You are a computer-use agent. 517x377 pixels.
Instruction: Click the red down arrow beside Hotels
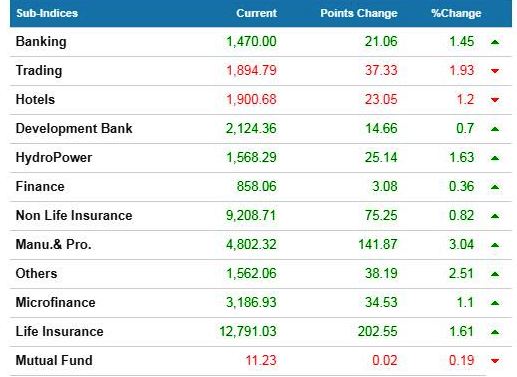495,100
